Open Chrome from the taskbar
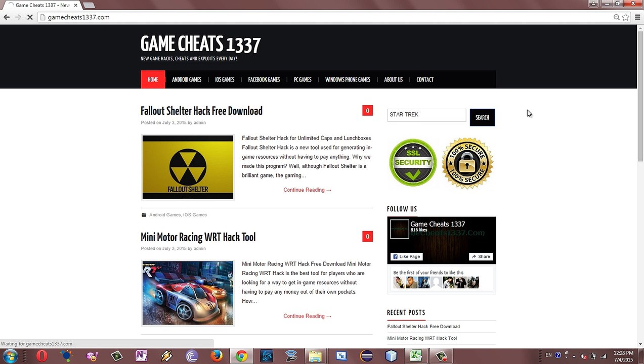Viewport: 644px width, 364px height. [x=242, y=356]
